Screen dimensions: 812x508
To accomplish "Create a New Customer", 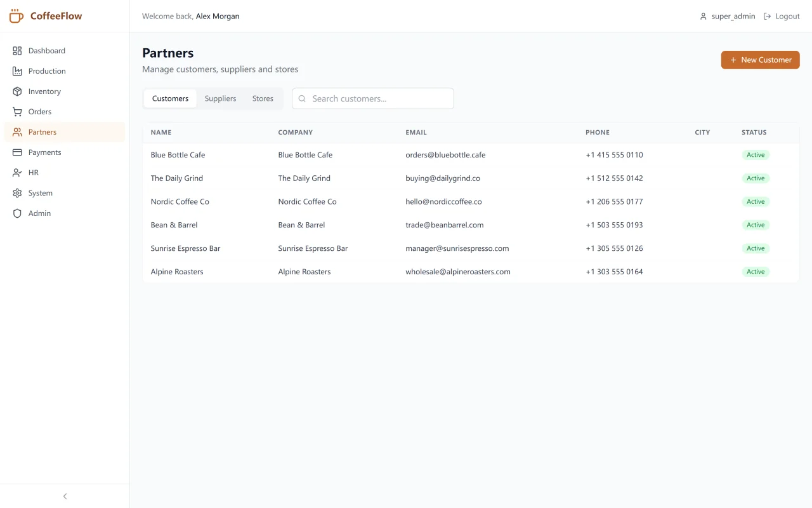I will click(760, 60).
